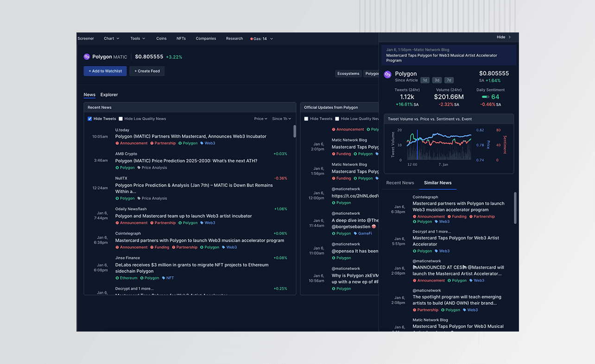Screen dimensions: 595x364
Task: Click the Polygon logo in the right panel
Action: pos(388,74)
